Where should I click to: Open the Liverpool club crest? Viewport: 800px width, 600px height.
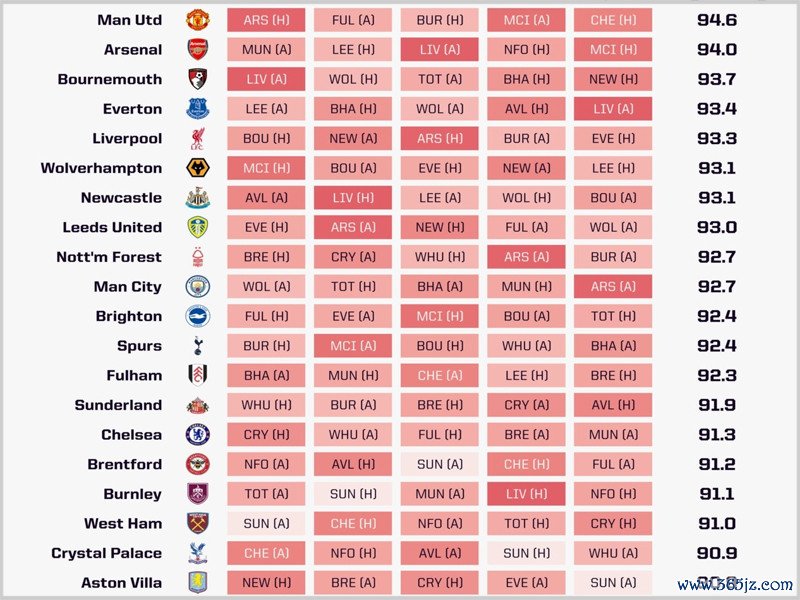[197, 138]
